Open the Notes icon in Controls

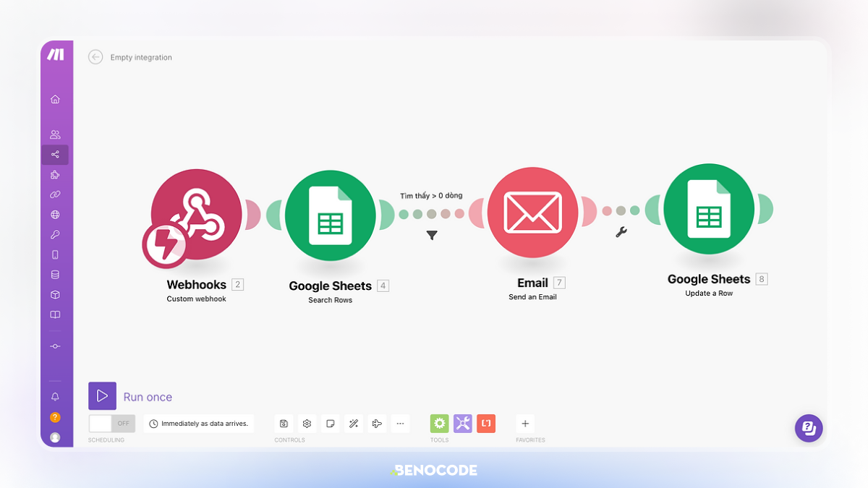(x=331, y=424)
